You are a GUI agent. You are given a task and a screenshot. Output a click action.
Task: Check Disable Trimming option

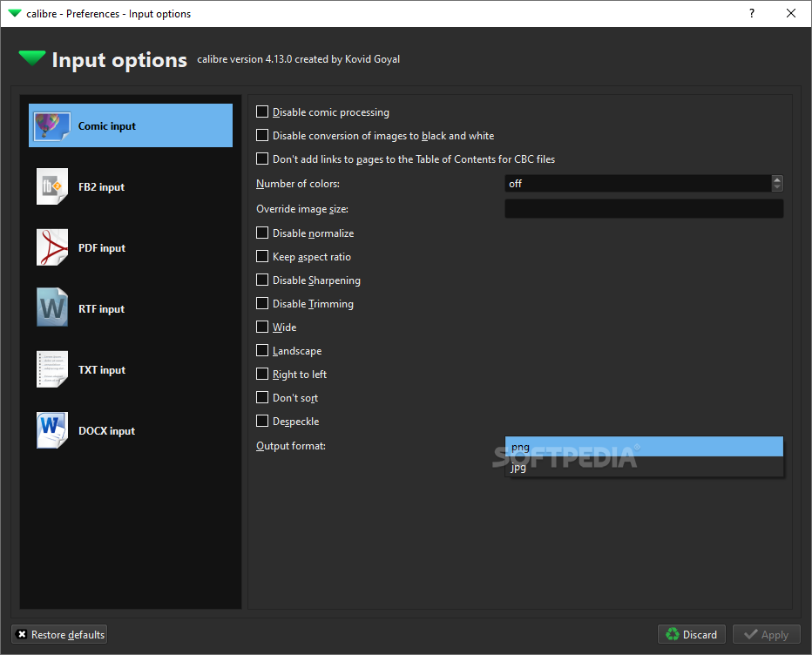coord(262,303)
